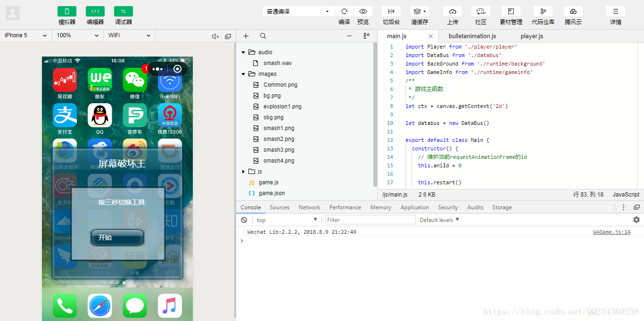Open bg.png file
Screen dimensions: 644x321
pos(272,96)
